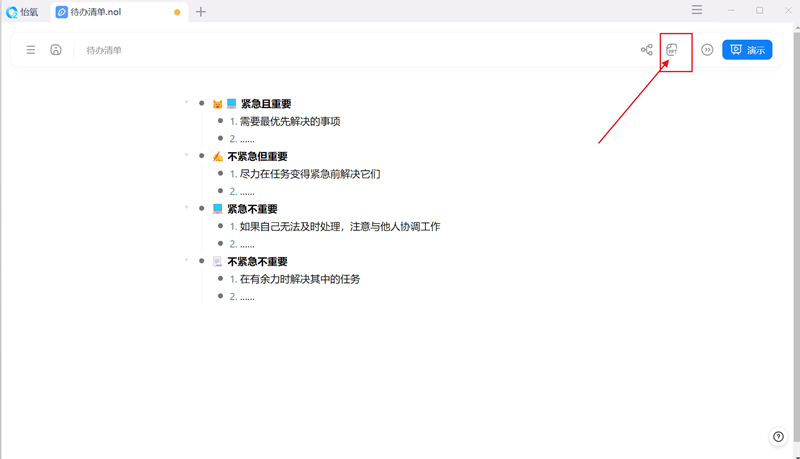Click the unsaved orange dot on tab

click(177, 12)
